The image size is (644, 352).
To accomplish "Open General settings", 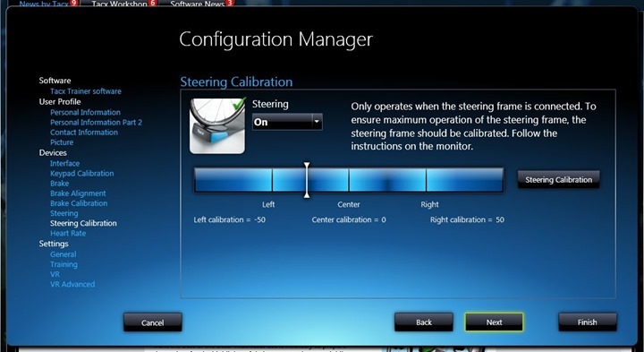I will (64, 254).
